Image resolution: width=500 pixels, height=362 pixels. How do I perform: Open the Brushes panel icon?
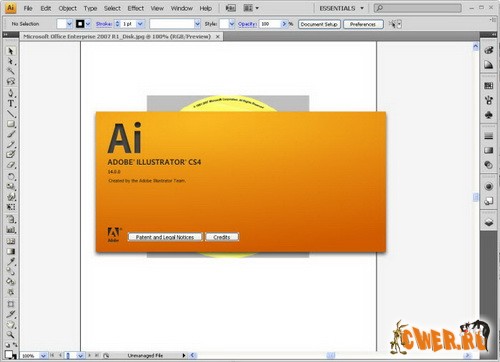(x=489, y=100)
